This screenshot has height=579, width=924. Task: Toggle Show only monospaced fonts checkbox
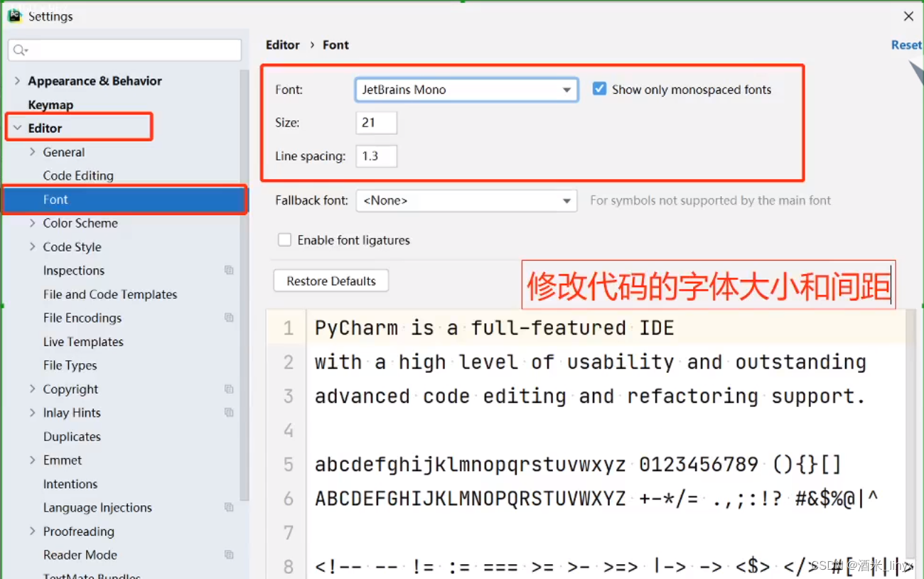(599, 90)
